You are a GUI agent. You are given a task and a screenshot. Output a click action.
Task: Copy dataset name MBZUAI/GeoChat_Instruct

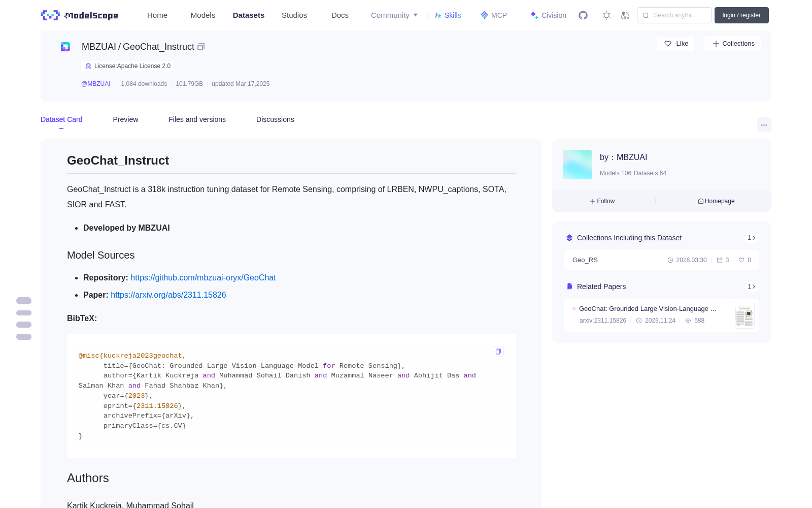pos(201,47)
